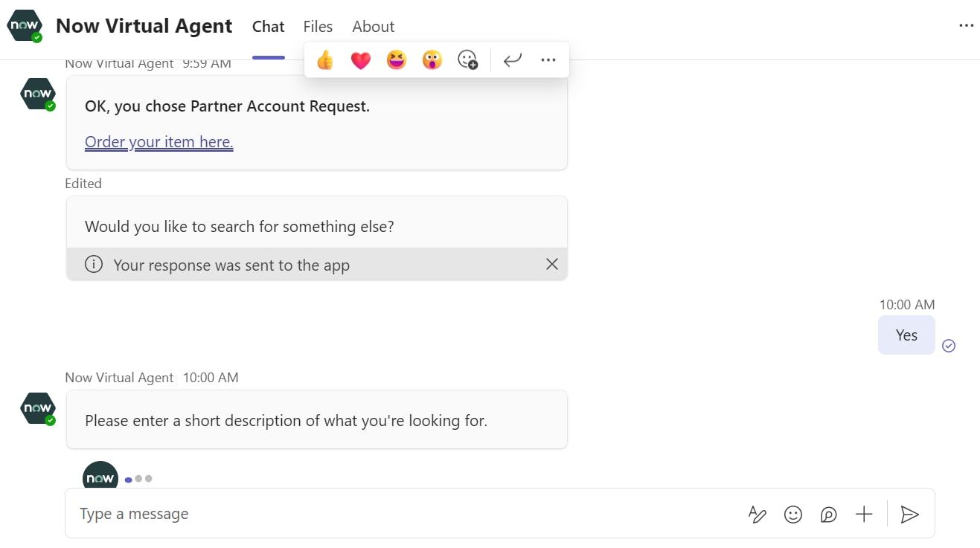This screenshot has height=548, width=980.
Task: Click 'Your response was sent to the app' text
Action: point(231,265)
